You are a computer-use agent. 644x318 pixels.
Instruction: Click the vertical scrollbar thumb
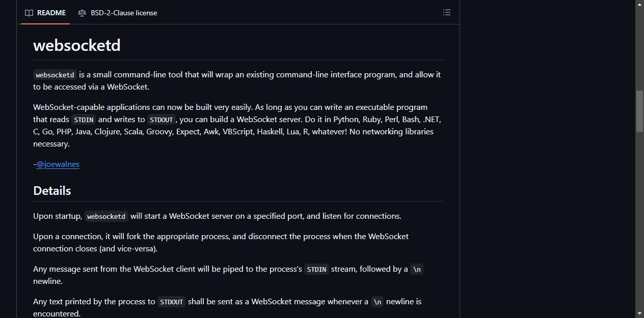click(639, 111)
